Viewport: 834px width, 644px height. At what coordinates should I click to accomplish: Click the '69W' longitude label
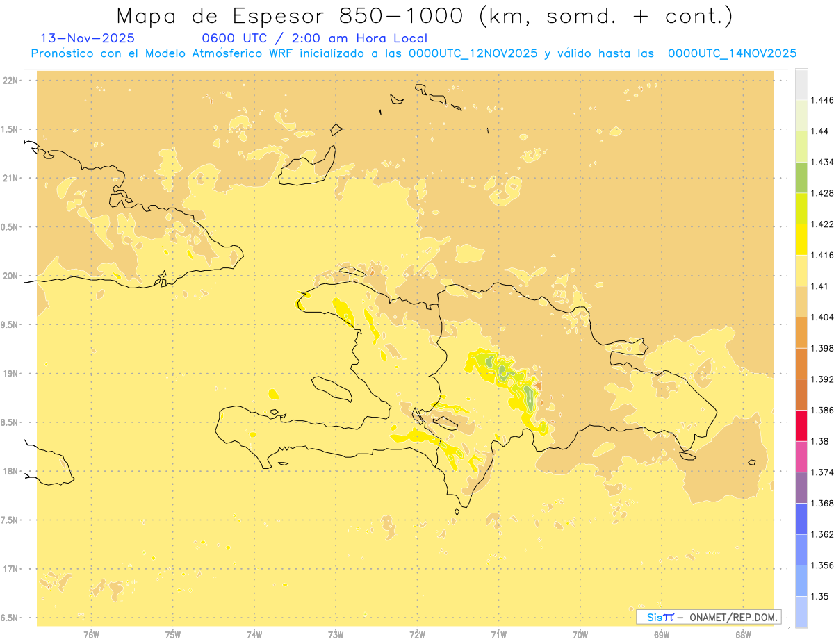pos(662,634)
